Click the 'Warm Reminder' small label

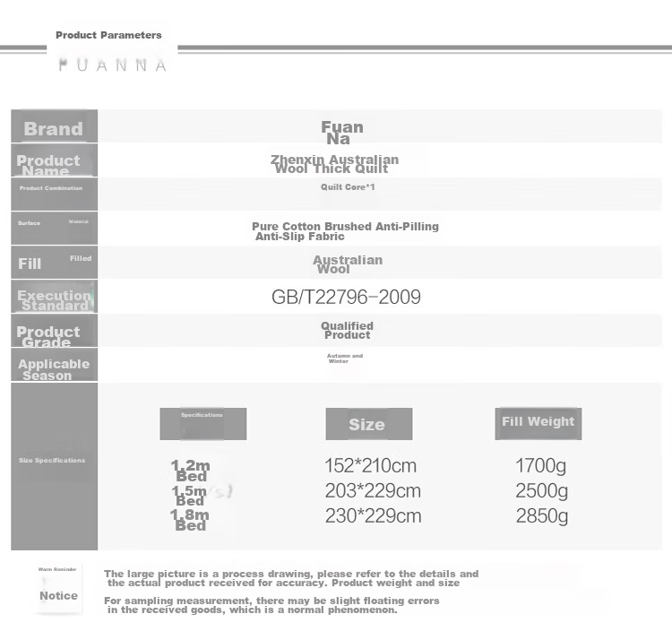[x=57, y=570]
